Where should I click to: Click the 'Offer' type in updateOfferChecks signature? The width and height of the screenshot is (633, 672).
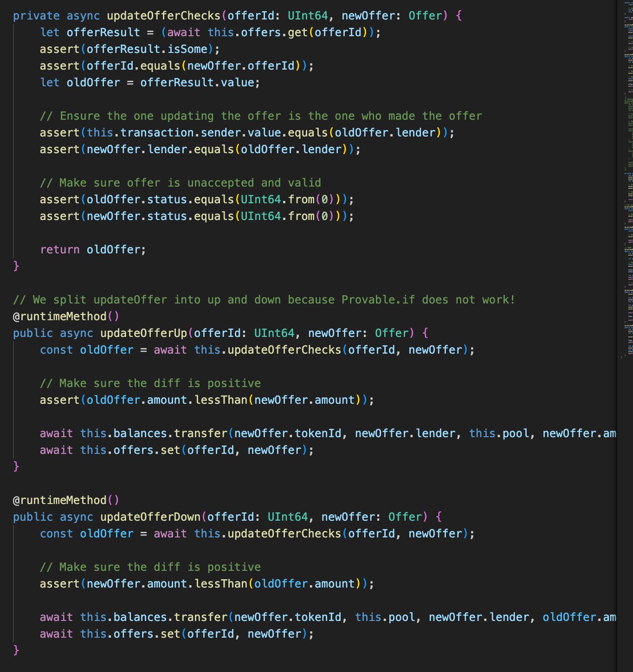coord(426,16)
